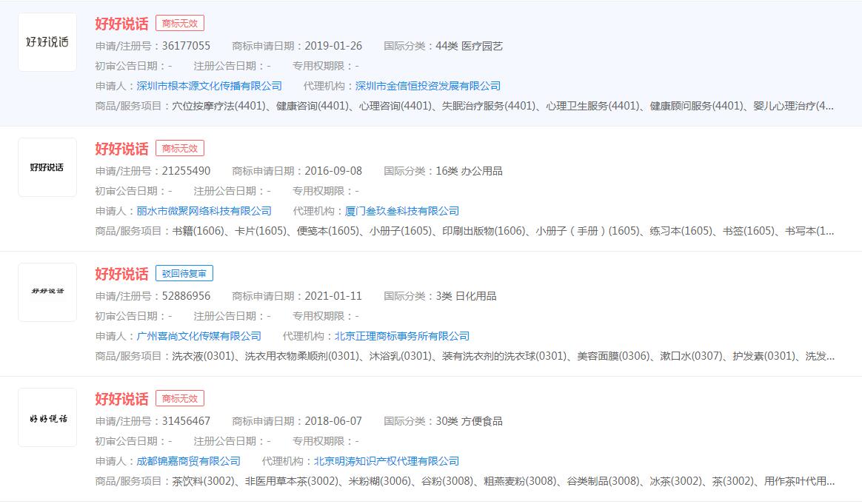Open 好好说话 title of 44类 医疗园艺 entry
Viewport: 862px width, 504px height.
coord(121,24)
